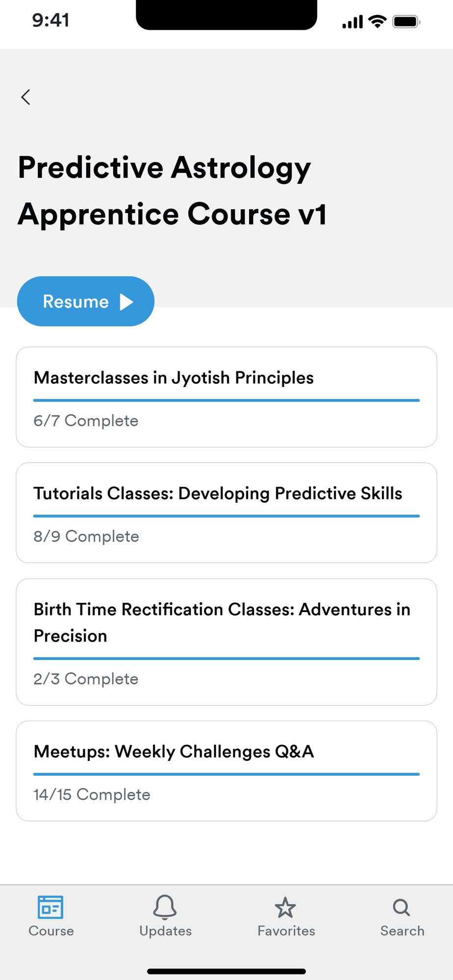Switch to the Updates tab label
453x980 pixels.
tap(165, 931)
